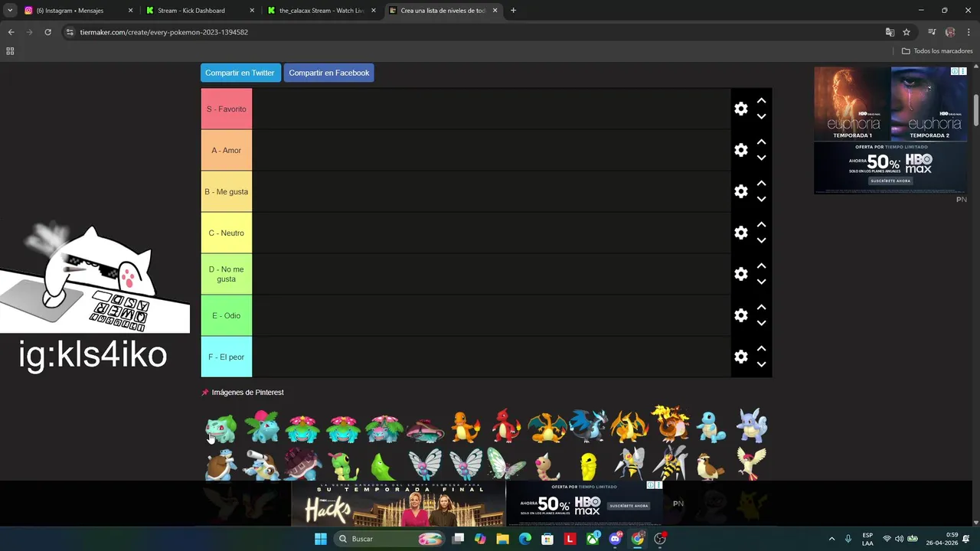Switch to Instagram Mensajes tab
980x551 pixels.
(x=77, y=11)
